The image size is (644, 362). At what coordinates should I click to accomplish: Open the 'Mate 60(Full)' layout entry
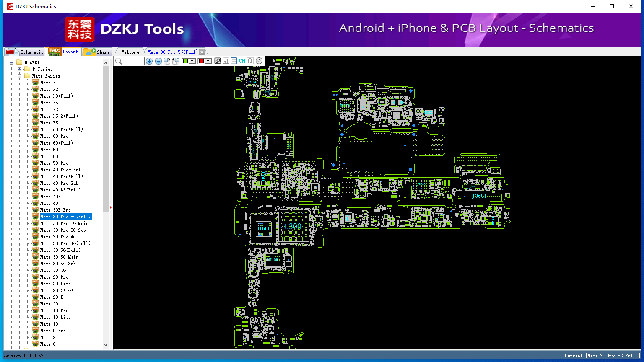tap(57, 143)
